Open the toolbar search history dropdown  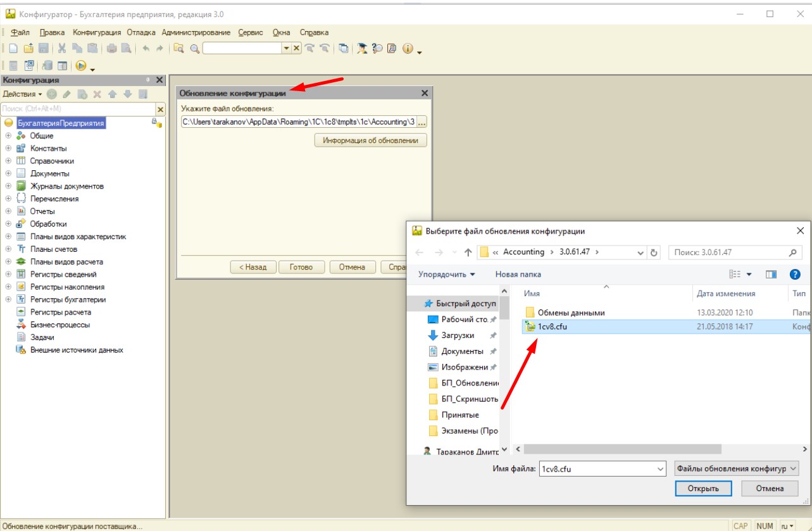[x=286, y=48]
